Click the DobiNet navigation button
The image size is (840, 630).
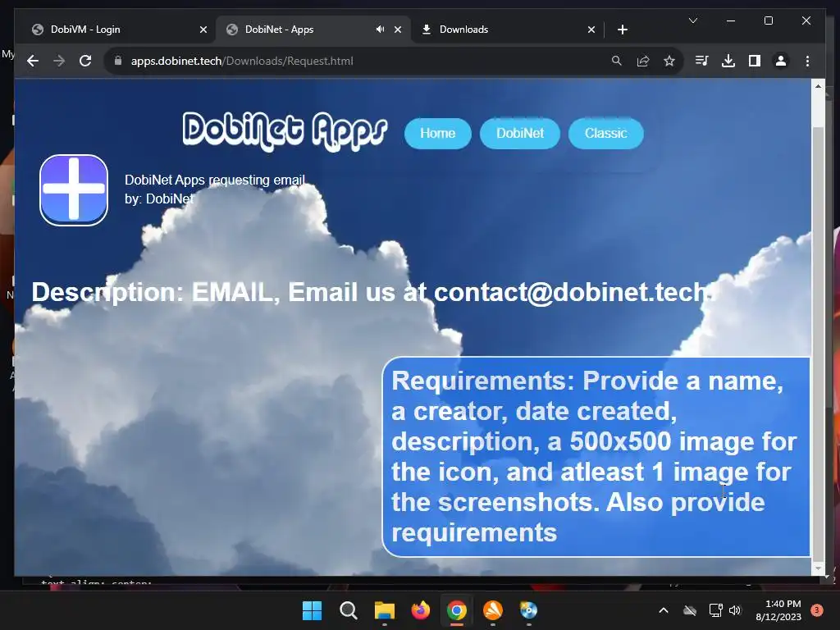click(x=519, y=134)
